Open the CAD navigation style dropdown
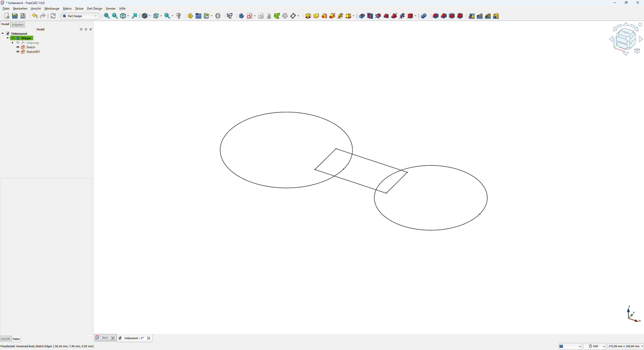Screen dimensions: 644x350 point(595,346)
